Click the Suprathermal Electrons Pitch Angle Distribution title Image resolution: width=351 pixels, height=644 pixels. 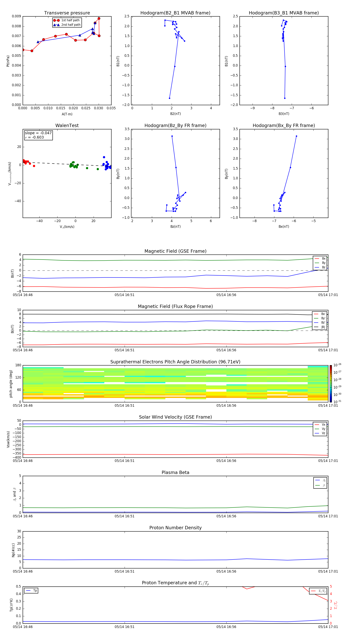[175, 362]
